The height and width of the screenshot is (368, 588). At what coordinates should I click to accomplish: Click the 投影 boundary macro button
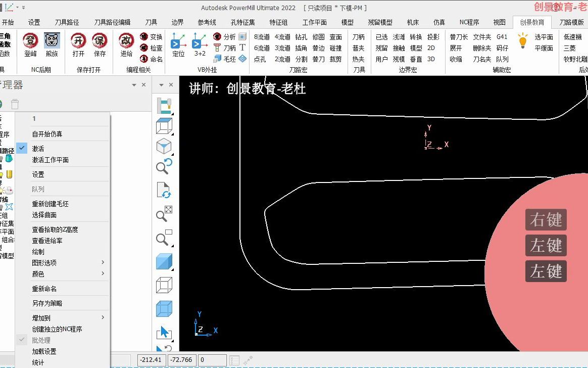click(433, 37)
